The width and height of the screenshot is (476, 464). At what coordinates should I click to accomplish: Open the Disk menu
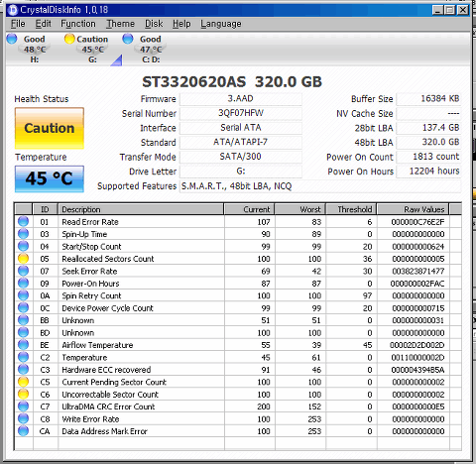coord(154,24)
